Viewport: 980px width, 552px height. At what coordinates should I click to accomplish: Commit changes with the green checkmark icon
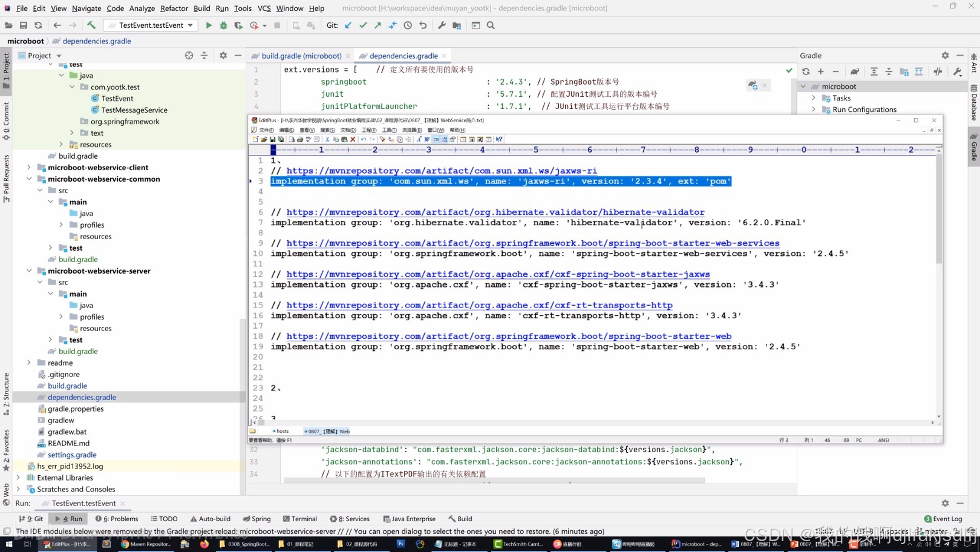[x=362, y=25]
